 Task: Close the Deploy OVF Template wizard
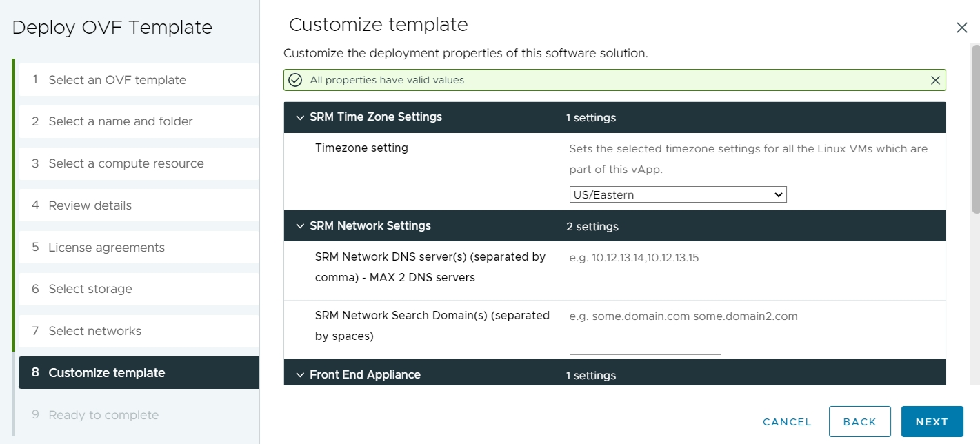coord(962,28)
